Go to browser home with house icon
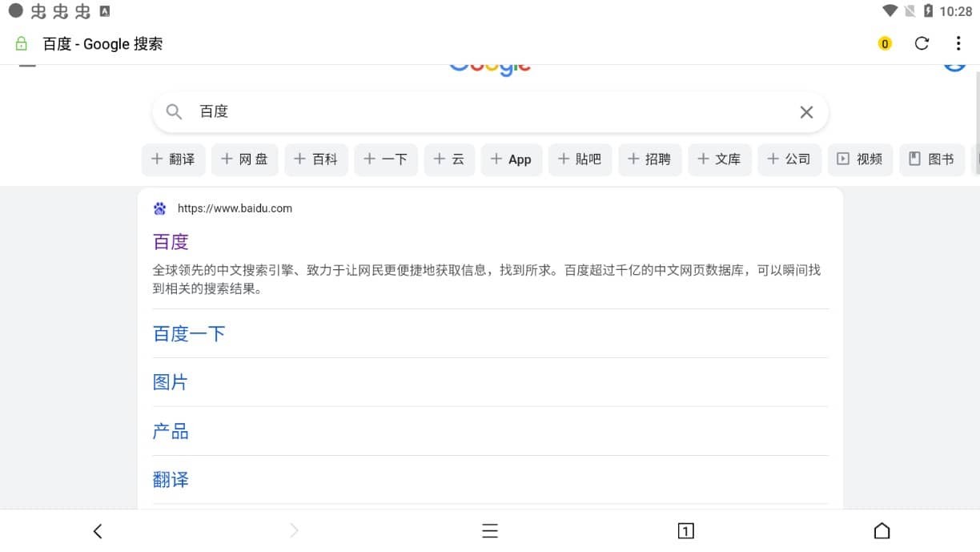This screenshot has height=552, width=980. (x=882, y=531)
